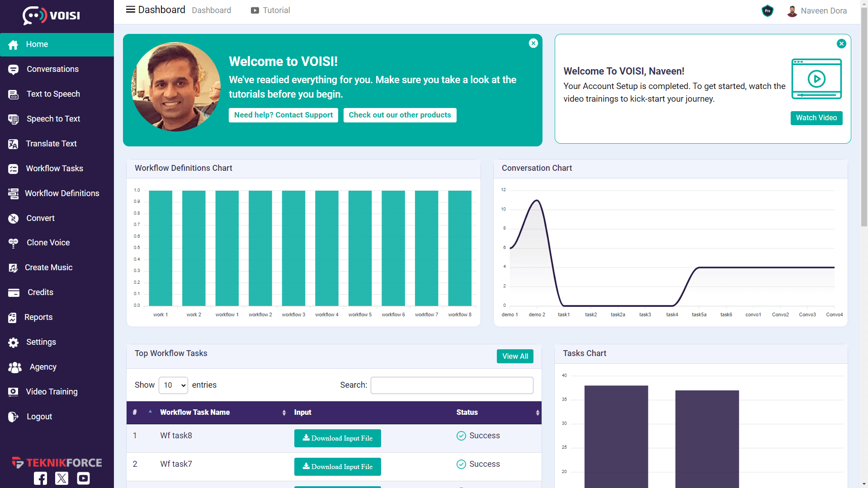Toggle the hamburger sidebar menu icon

(x=130, y=10)
